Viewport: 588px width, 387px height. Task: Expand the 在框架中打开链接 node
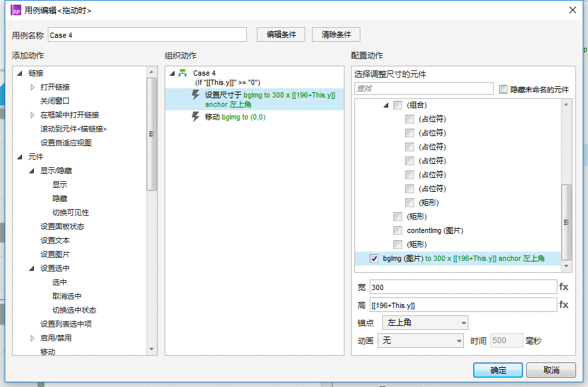[33, 115]
